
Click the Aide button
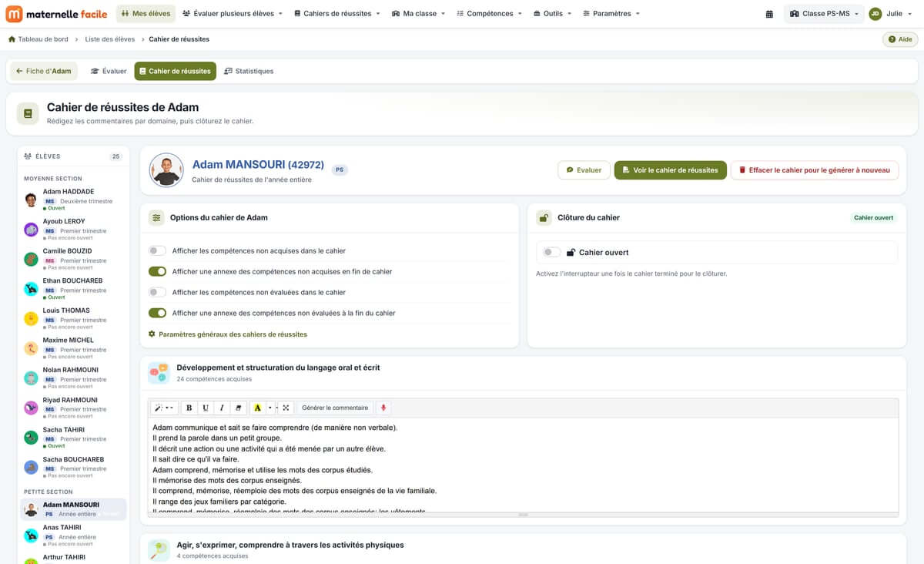click(900, 39)
